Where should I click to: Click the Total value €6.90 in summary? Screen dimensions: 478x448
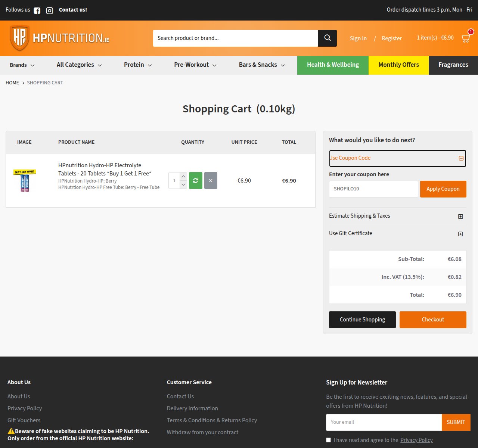454,295
